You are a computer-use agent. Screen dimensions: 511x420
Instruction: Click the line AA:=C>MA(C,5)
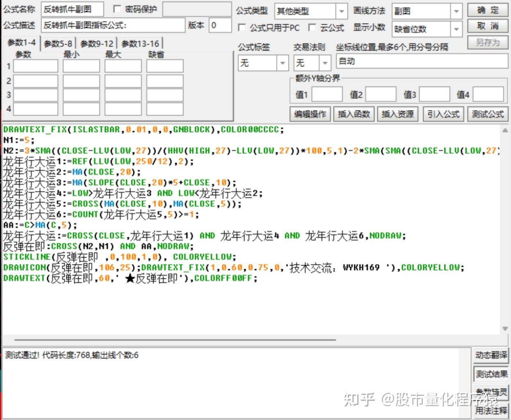[x=40, y=225]
